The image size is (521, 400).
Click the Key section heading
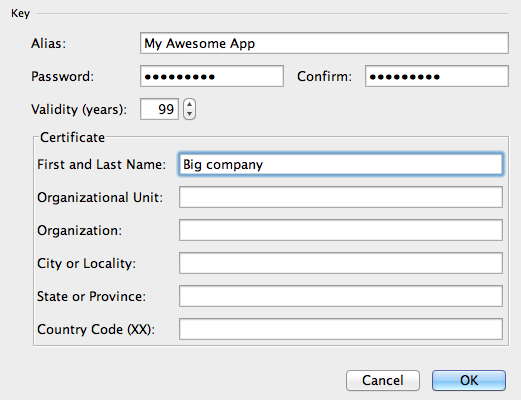(x=20, y=13)
